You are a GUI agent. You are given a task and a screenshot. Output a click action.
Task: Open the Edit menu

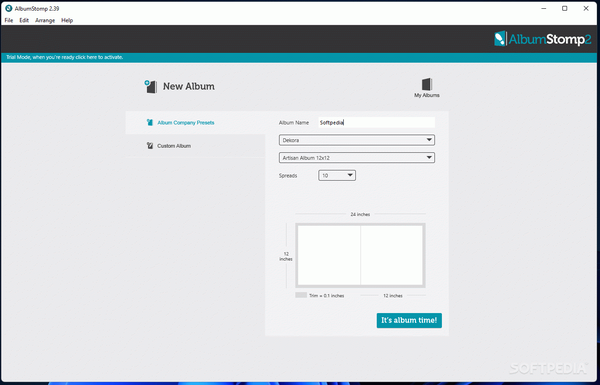[x=24, y=20]
